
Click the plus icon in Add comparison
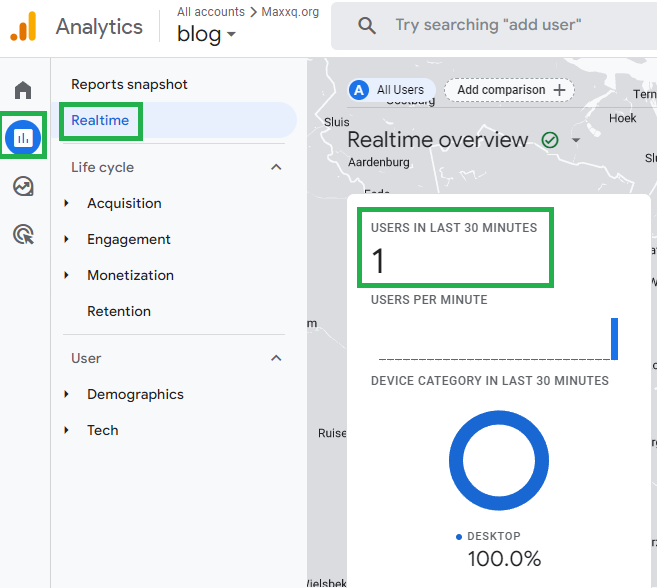pyautogui.click(x=559, y=90)
